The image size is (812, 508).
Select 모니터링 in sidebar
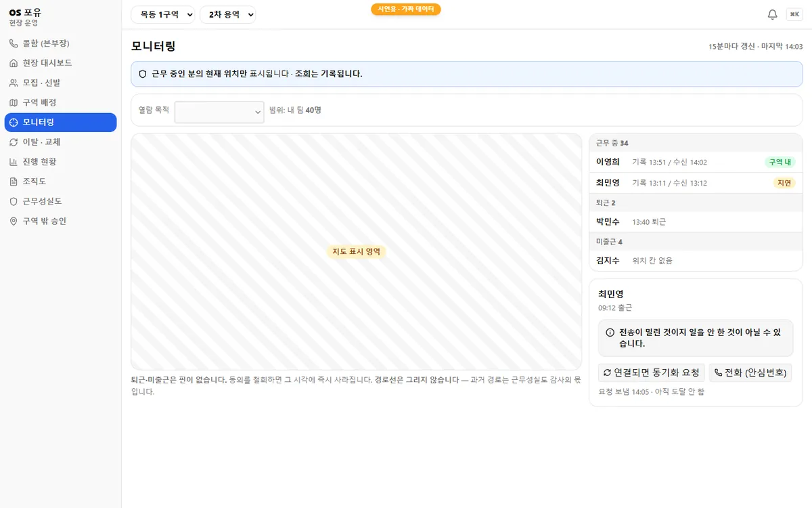coord(60,123)
